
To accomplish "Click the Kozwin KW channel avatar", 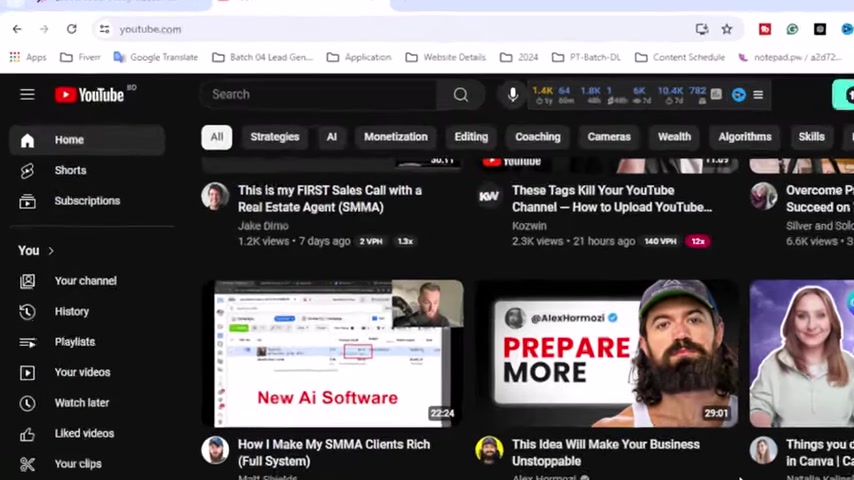I will pyautogui.click(x=489, y=196).
